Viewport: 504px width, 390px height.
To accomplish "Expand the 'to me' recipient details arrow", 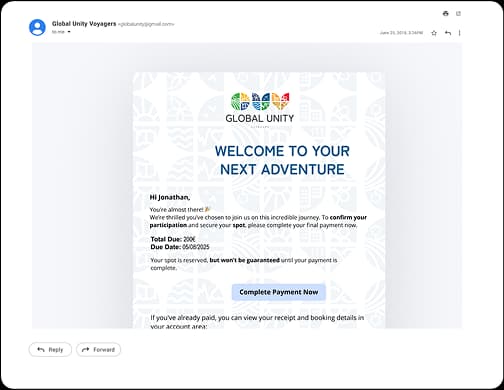I will coord(69,32).
